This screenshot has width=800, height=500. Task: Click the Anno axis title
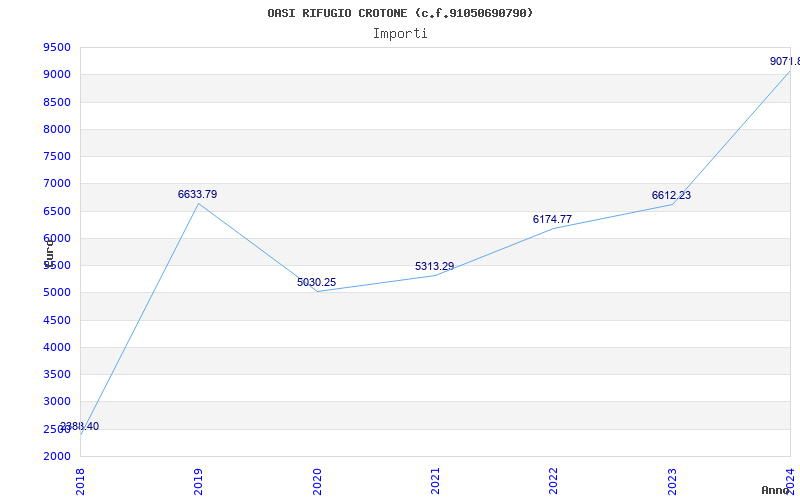[x=776, y=490]
